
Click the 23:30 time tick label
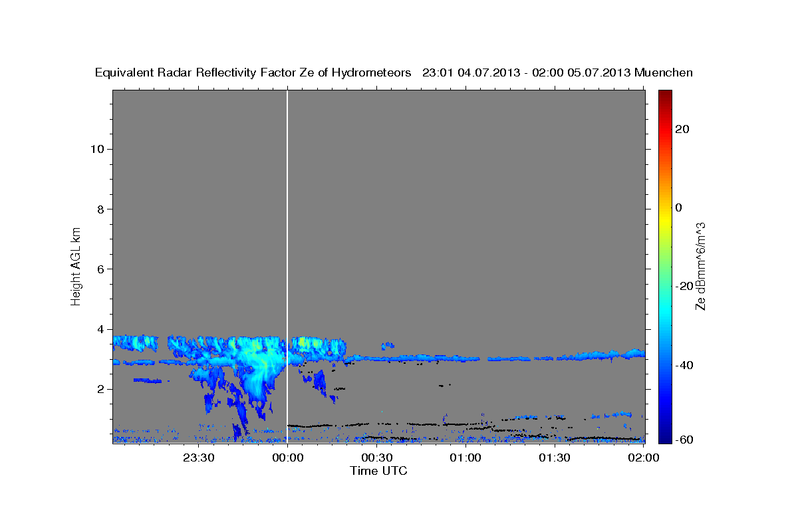198,458
